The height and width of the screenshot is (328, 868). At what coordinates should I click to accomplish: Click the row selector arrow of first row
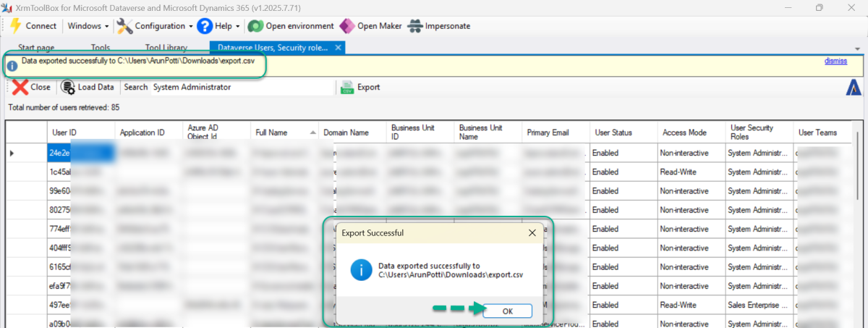(x=12, y=153)
